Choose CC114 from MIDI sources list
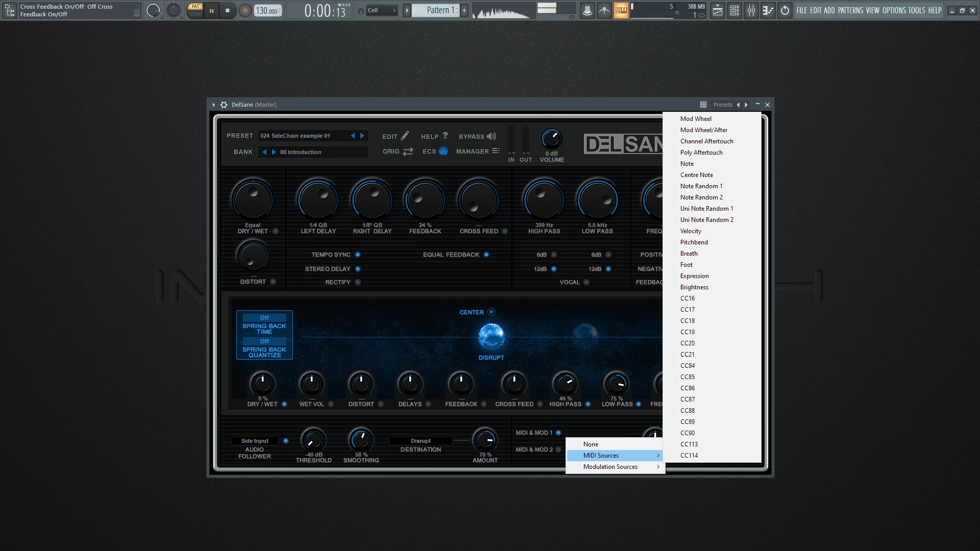Image resolution: width=980 pixels, height=551 pixels. pos(712,456)
